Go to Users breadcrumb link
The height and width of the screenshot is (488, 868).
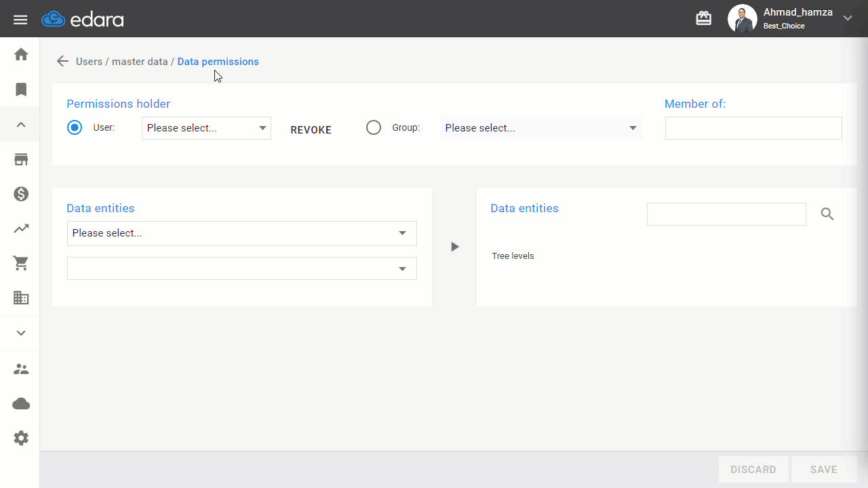coord(89,62)
